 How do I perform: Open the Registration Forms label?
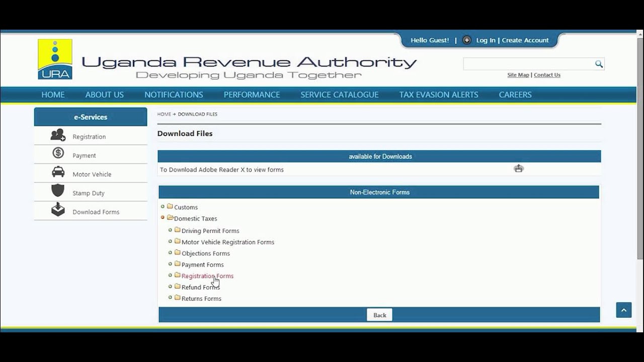coord(207,276)
